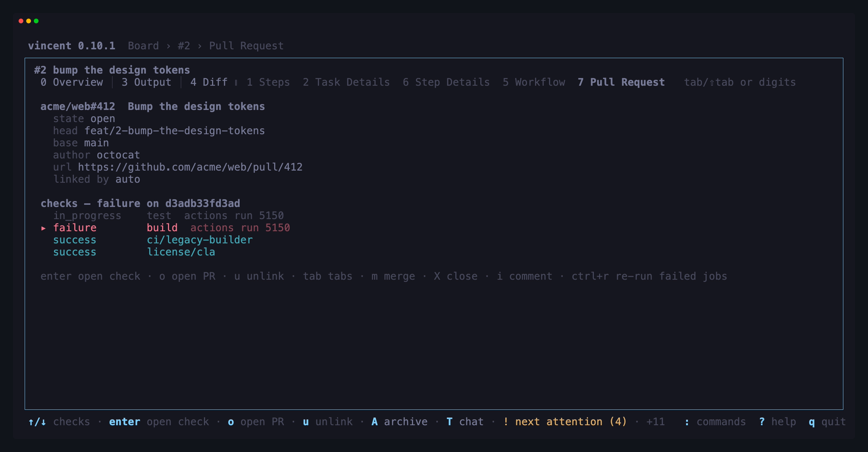Image resolution: width=868 pixels, height=452 pixels.
Task: Click the q quit footer shortcut
Action: (x=827, y=422)
